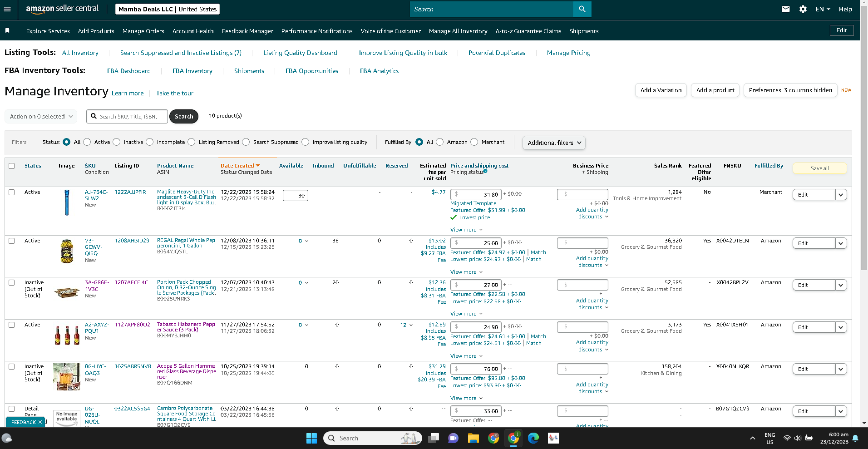
Task: Expand the Additional filters dropdown
Action: pos(554,143)
